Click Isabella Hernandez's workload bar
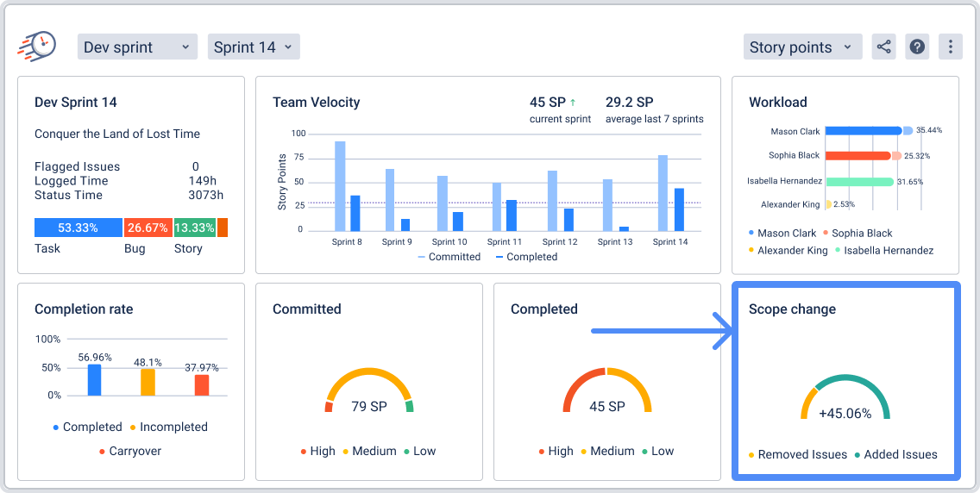980x493 pixels. click(858, 182)
